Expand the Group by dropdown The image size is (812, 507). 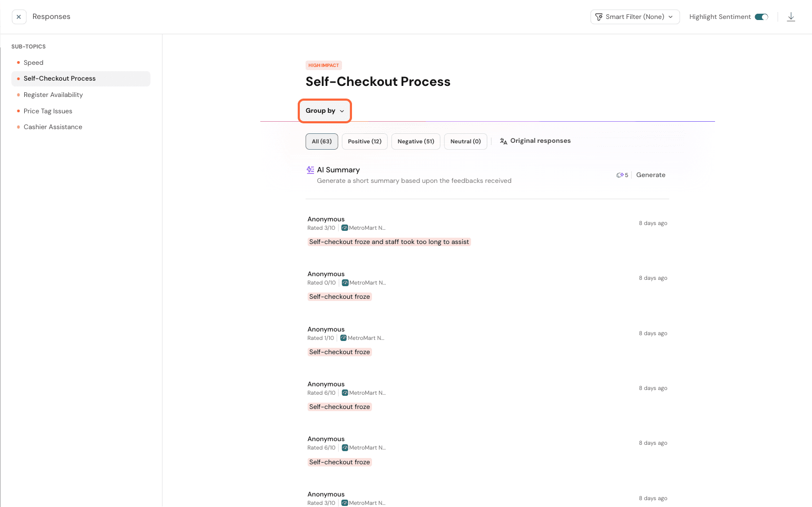click(x=325, y=111)
